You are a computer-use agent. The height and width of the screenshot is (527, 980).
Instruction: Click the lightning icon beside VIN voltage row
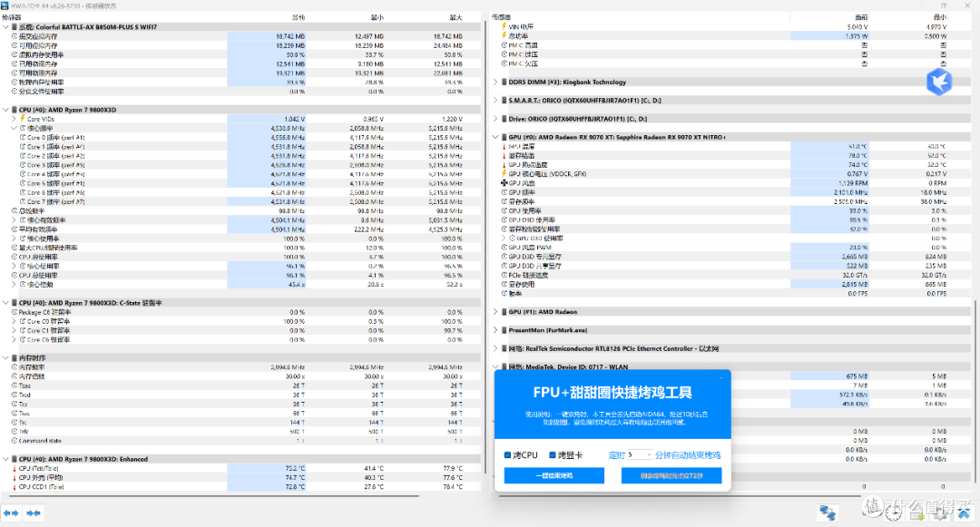pos(505,27)
